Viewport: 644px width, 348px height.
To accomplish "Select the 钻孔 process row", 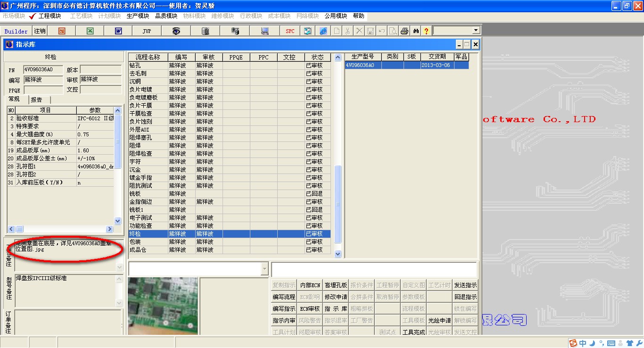I will point(230,65).
